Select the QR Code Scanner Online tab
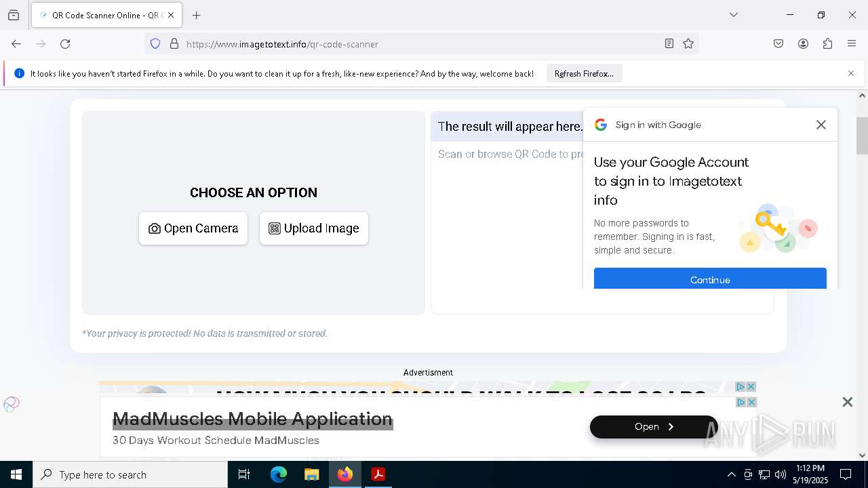The height and width of the screenshot is (488, 868). (x=106, y=15)
